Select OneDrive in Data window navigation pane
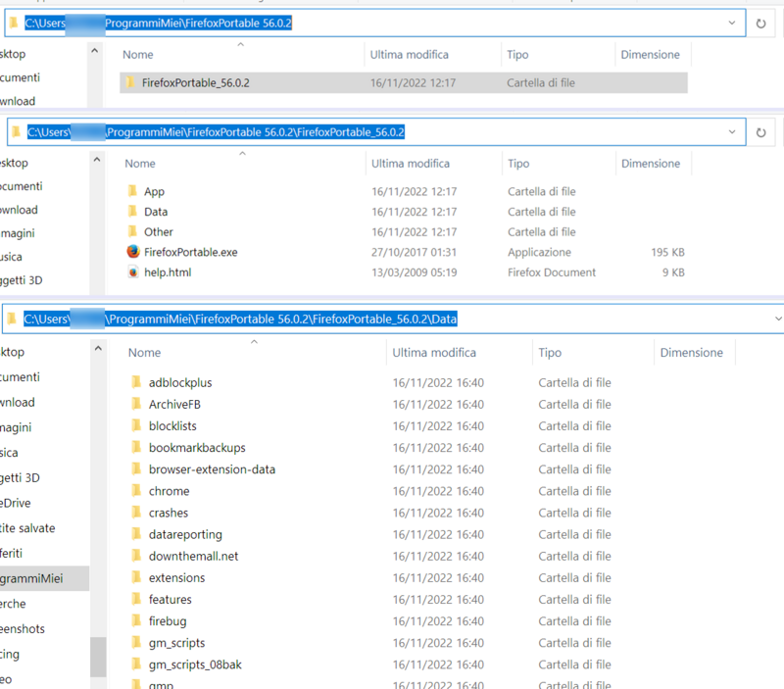Image resolution: width=784 pixels, height=689 pixels. coord(16,503)
